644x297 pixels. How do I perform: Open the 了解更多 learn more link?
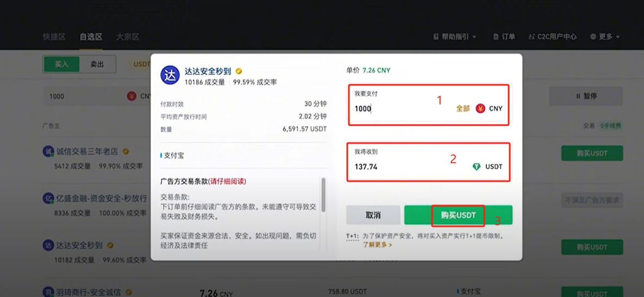377,244
